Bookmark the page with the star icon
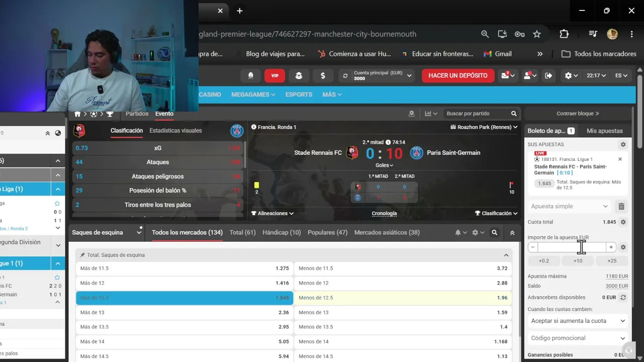 (537, 34)
